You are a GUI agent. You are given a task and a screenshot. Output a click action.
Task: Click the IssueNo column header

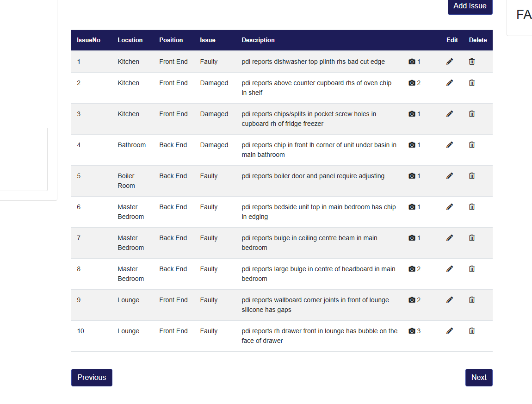tap(88, 40)
